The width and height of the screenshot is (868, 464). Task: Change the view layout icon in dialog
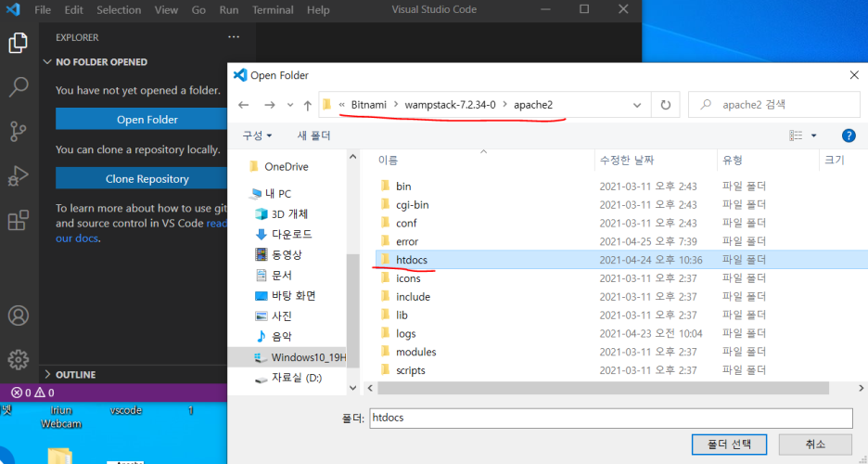tap(796, 135)
